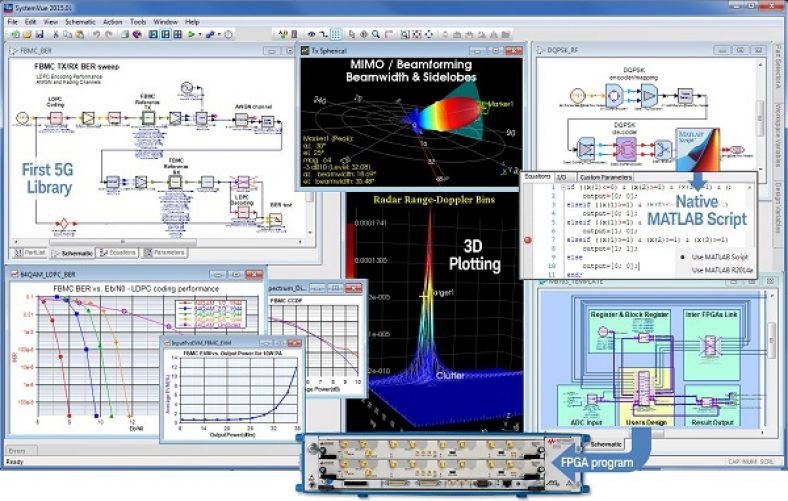The width and height of the screenshot is (788, 501).
Task: Open the View menu
Action: pos(50,22)
